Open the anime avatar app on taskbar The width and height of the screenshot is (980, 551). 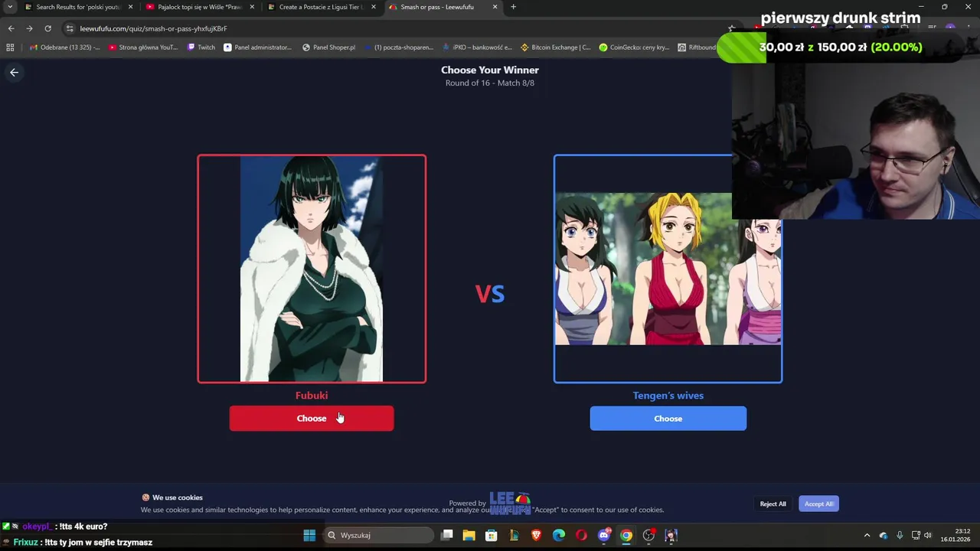pyautogui.click(x=671, y=535)
